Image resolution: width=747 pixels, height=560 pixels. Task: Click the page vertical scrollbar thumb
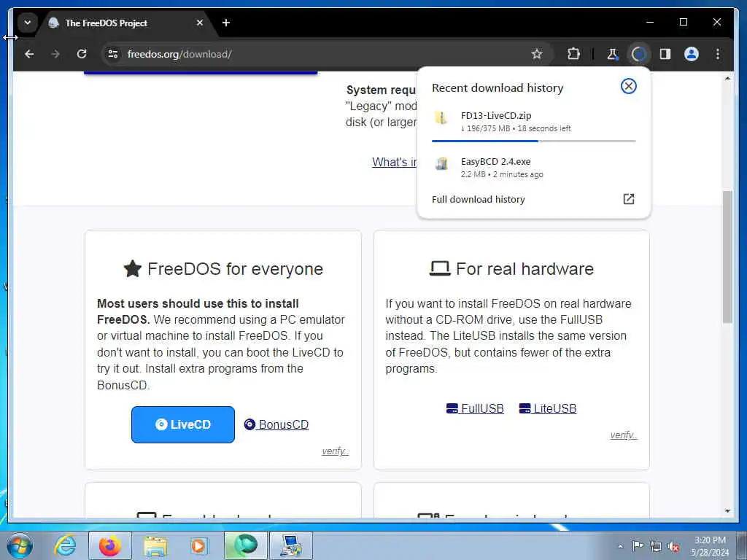pos(727,257)
